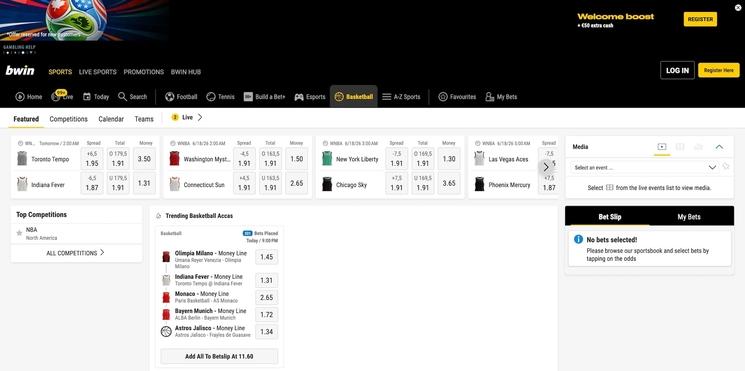Click Add All To Betslip At 11.60

point(219,356)
